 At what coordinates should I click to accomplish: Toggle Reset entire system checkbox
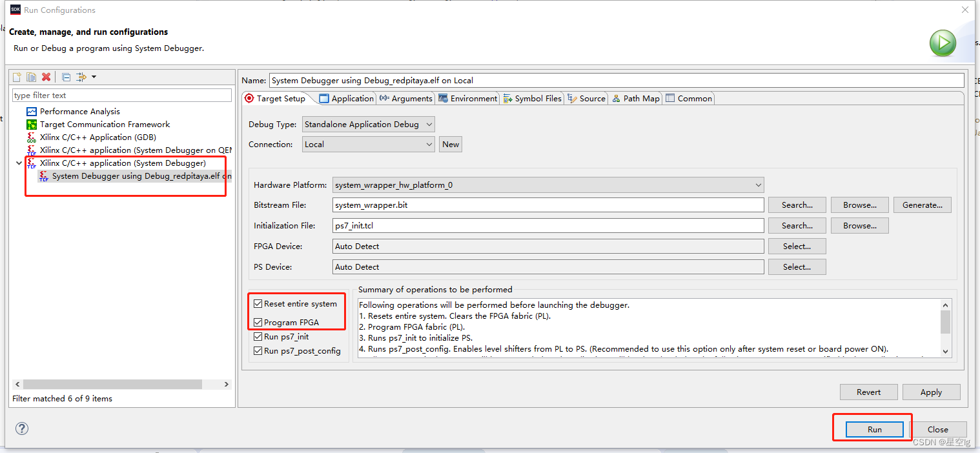pyautogui.click(x=258, y=303)
